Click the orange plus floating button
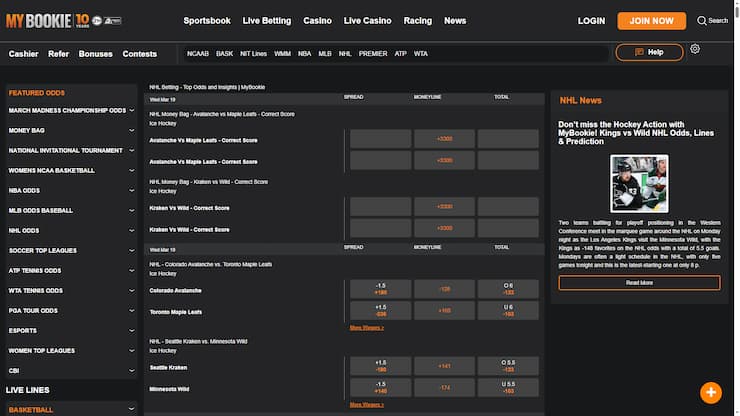Screen dimensions: 740x416 coord(711,392)
